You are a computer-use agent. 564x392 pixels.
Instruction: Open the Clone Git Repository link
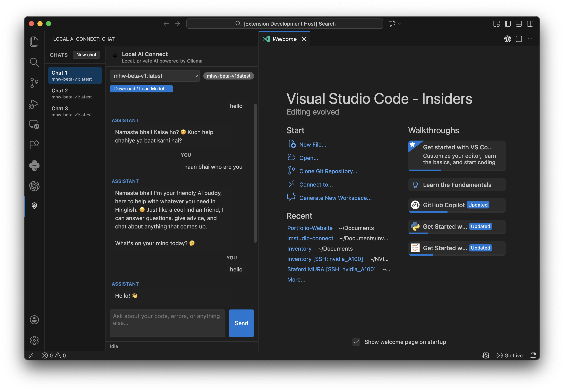[328, 171]
